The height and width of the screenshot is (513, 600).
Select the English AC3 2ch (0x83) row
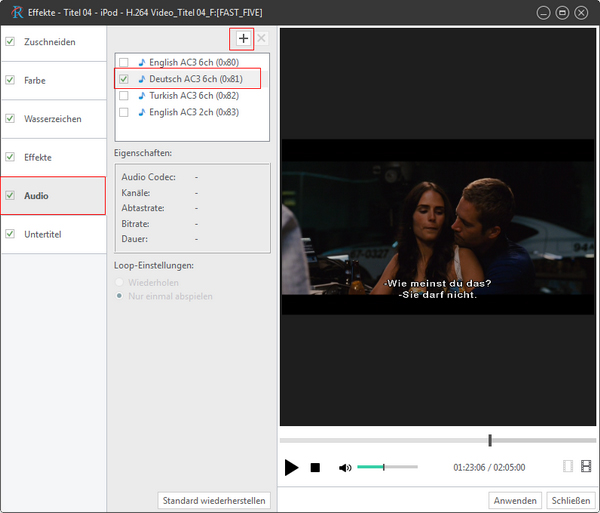(192, 112)
